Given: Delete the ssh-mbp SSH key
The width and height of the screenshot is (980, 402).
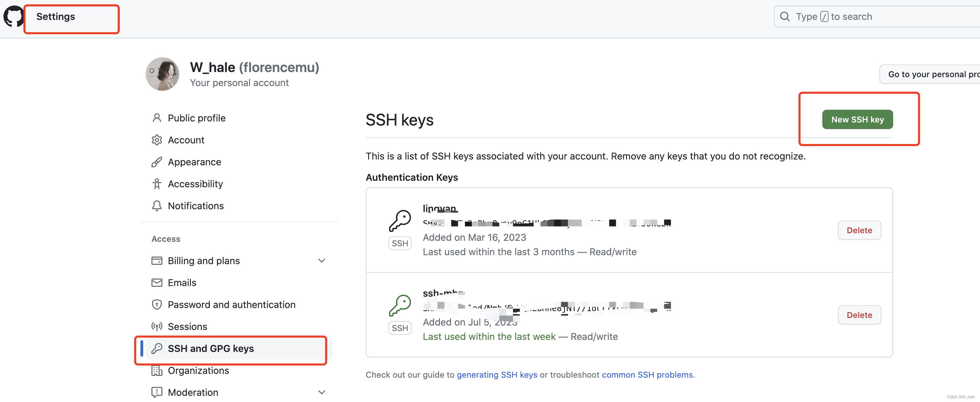Looking at the screenshot, I should click(859, 315).
